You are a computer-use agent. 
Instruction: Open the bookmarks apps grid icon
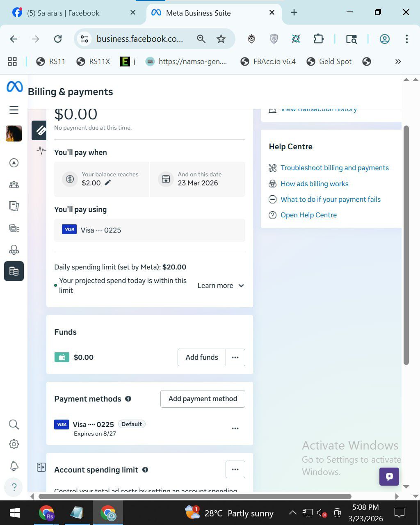12,62
